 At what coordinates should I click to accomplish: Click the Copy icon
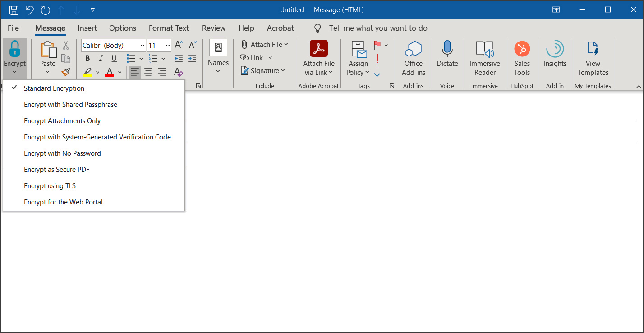click(66, 59)
